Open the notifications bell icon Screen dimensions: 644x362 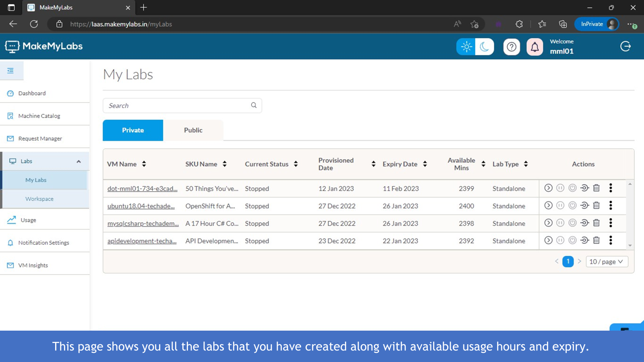[x=535, y=47]
